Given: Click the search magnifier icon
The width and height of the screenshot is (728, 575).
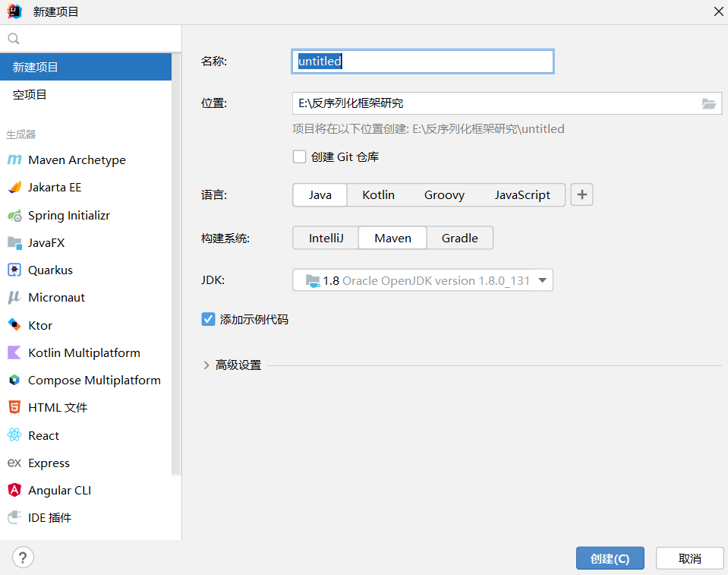Looking at the screenshot, I should (14, 39).
